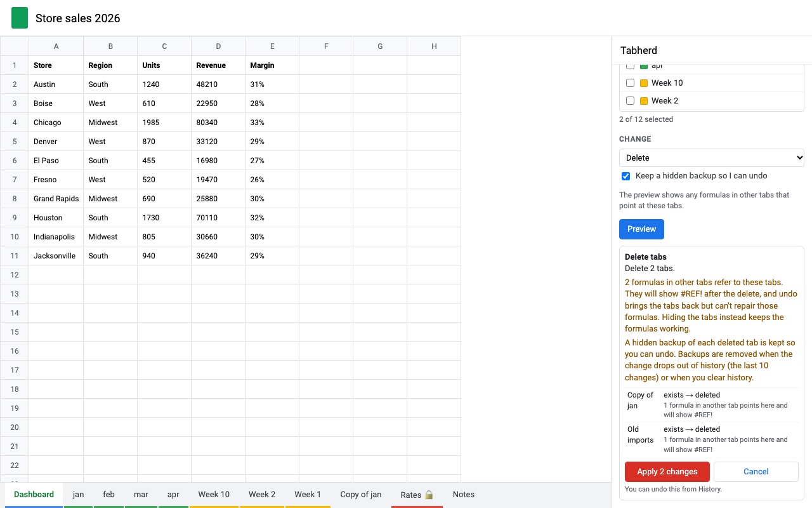This screenshot has width=812, height=508.
Task: Open the mar sheet tab
Action: click(x=141, y=495)
